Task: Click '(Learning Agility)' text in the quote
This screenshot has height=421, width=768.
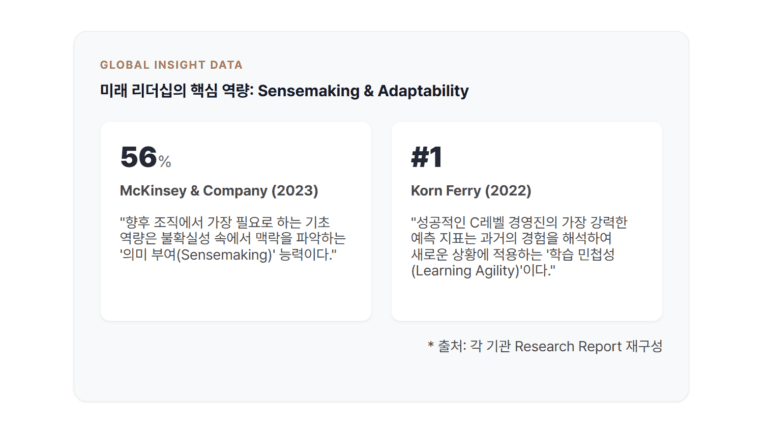Action: tap(465, 271)
